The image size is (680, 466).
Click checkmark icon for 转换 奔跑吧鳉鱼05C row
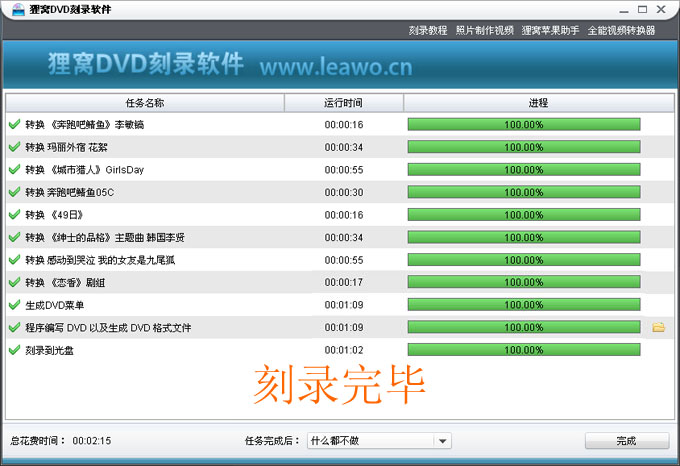[x=14, y=192]
